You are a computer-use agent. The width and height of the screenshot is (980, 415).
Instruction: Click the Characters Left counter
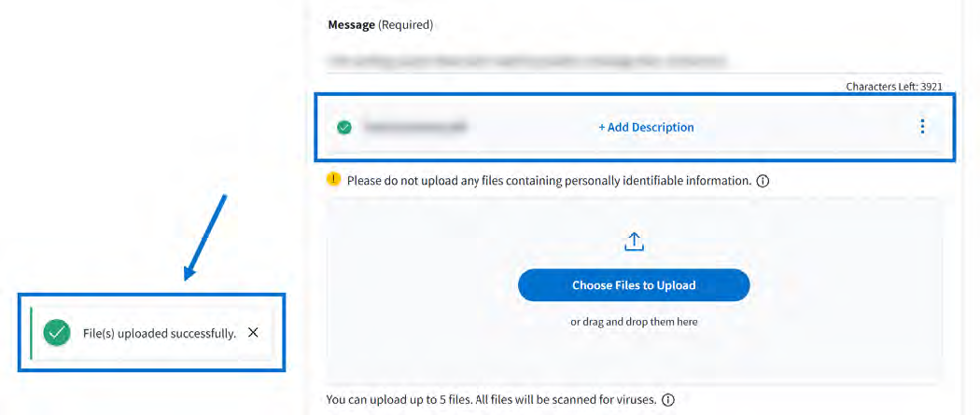pos(893,87)
